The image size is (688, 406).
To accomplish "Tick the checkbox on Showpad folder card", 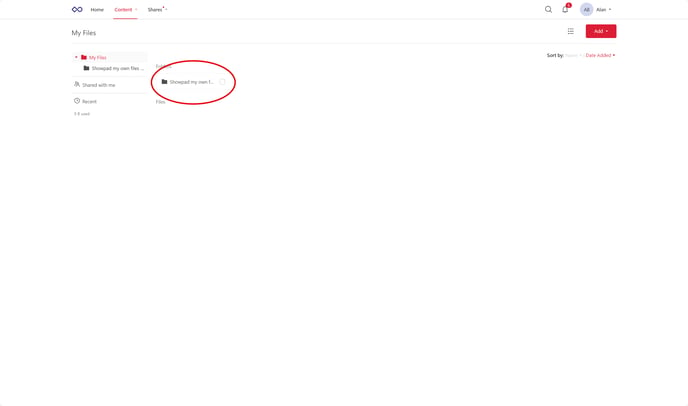I will tap(222, 82).
